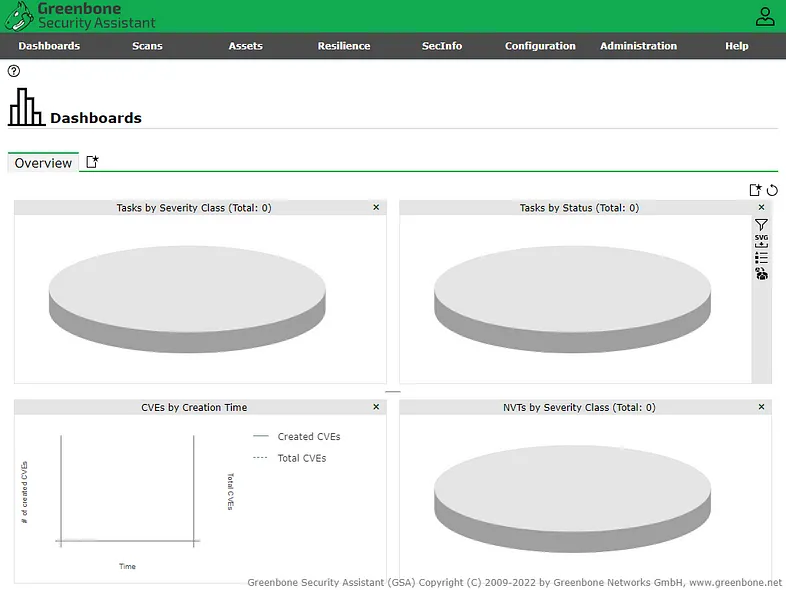
Task: Click the Total CVEs legend entry
Action: pos(289,458)
